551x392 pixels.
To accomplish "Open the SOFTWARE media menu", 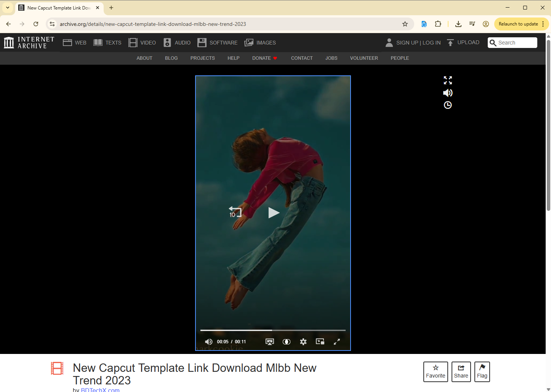I will click(218, 43).
